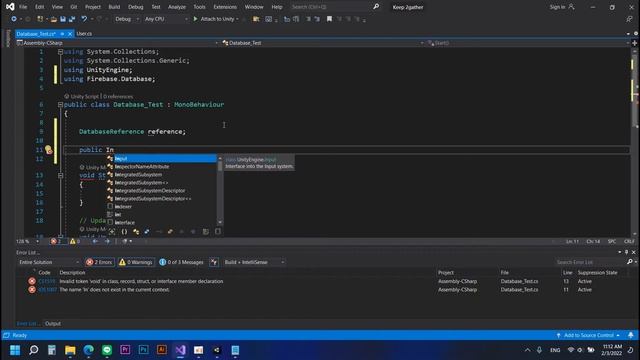Open the Analyze menu
The image size is (640, 360).
(177, 7)
